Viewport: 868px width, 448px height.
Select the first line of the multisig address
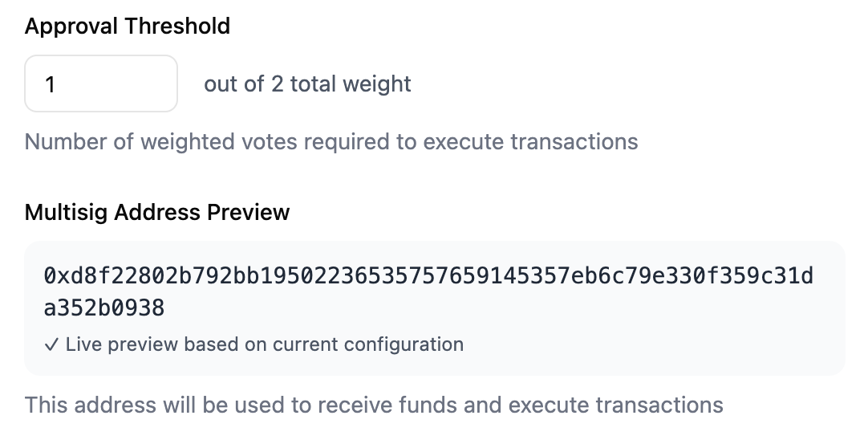pyautogui.click(x=428, y=276)
